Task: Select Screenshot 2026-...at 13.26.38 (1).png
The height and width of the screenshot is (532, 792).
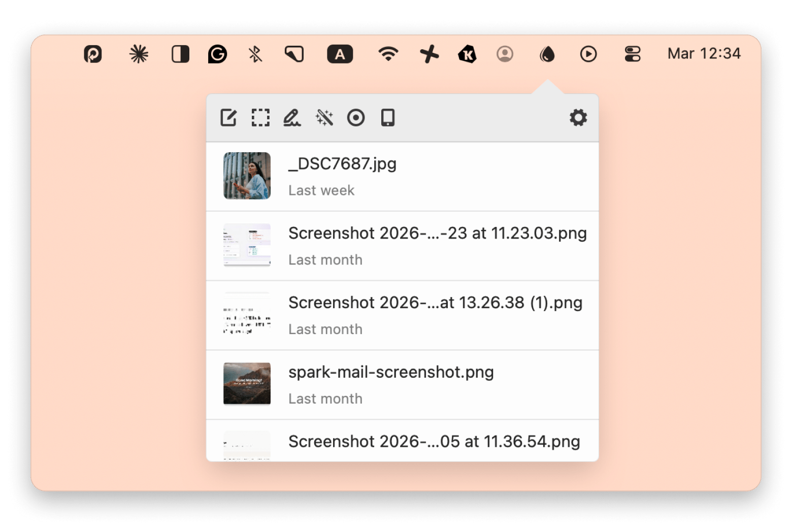Action: pyautogui.click(x=436, y=303)
